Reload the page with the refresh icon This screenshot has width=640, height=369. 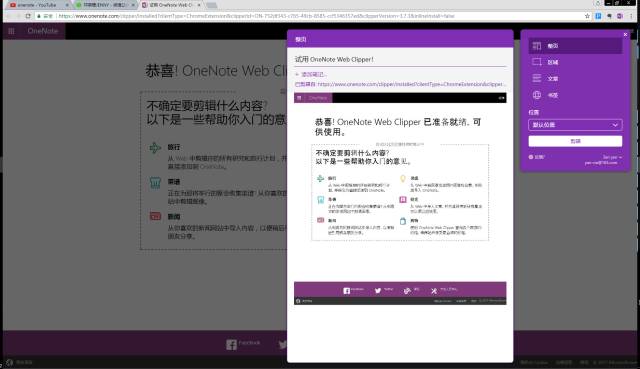(28, 16)
